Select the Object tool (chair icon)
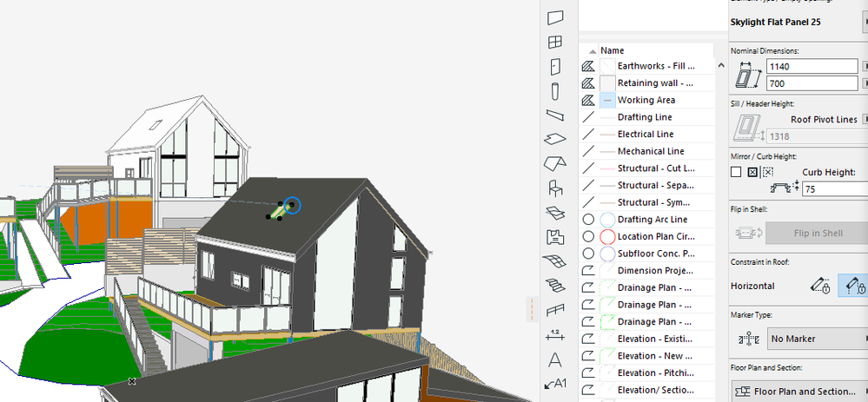Viewport: 868px width, 402px height. 555,188
